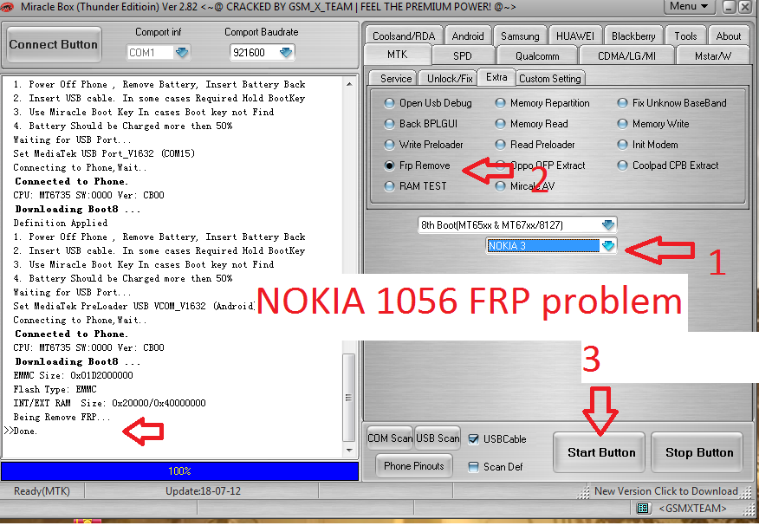Open the Service sub-tab
This screenshot has width=759, height=532.
(x=395, y=79)
